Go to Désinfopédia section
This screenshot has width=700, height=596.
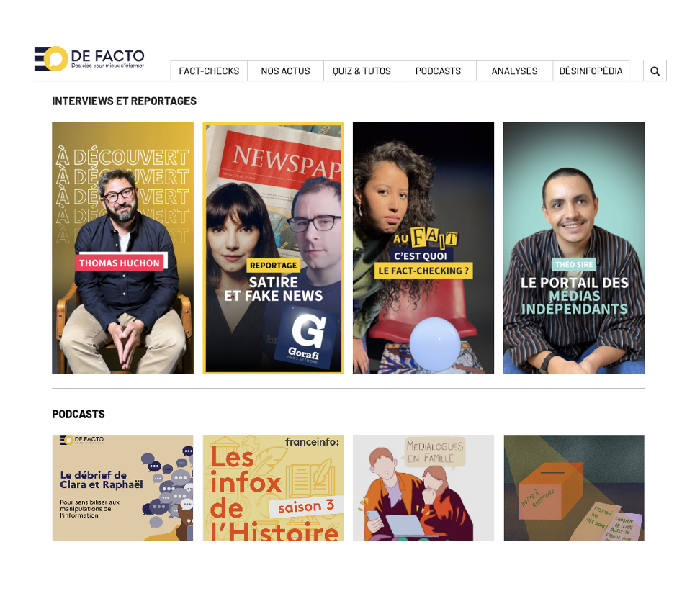point(591,71)
